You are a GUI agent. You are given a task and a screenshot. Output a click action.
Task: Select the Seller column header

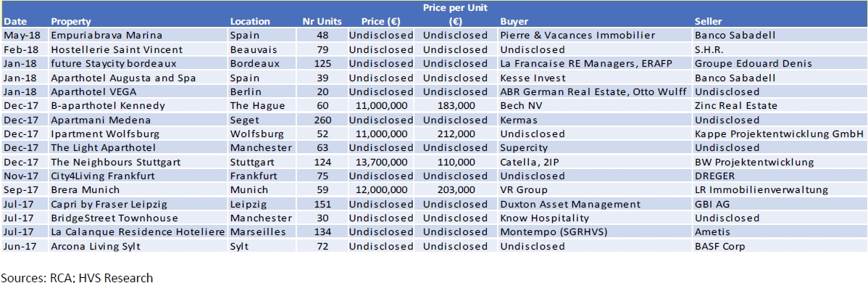(708, 22)
